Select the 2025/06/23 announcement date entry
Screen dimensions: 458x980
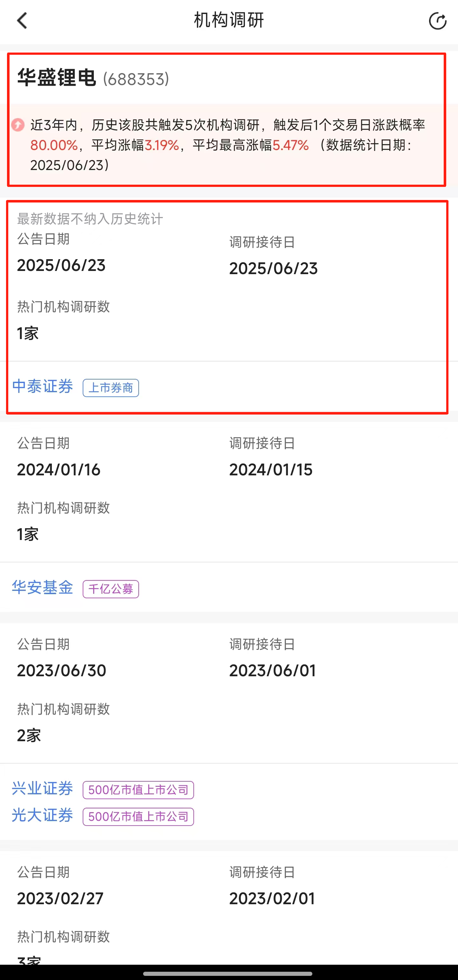coord(61,265)
